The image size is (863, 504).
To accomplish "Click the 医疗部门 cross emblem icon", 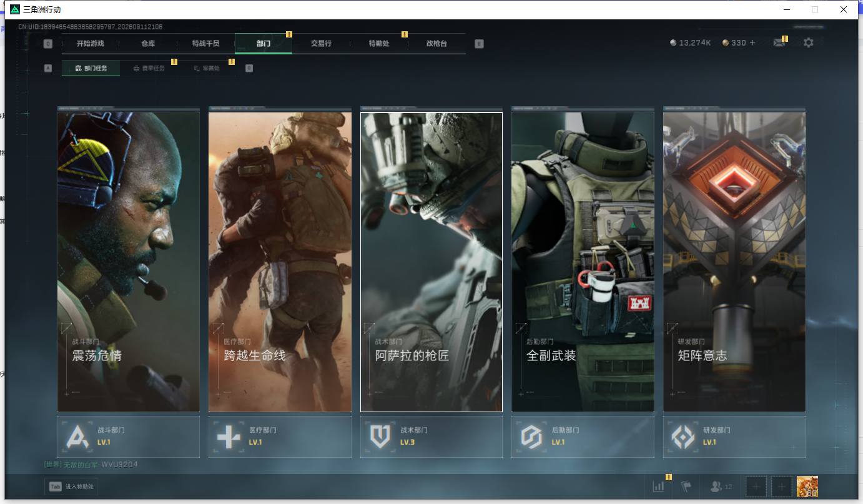I will [229, 437].
